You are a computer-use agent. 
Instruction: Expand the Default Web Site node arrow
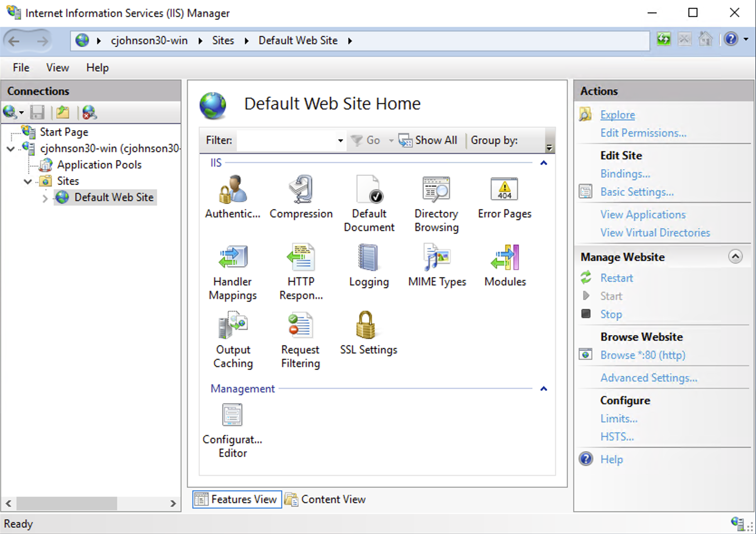(x=45, y=198)
